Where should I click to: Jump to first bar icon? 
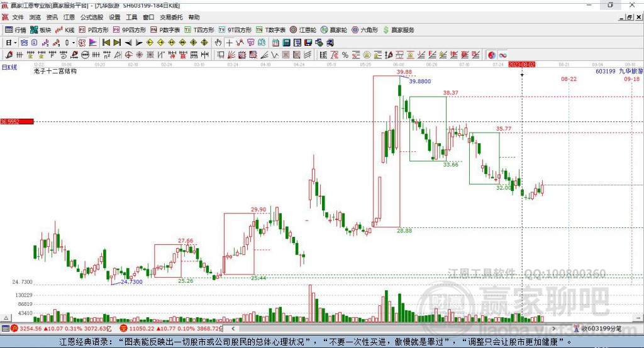[x=106, y=43]
